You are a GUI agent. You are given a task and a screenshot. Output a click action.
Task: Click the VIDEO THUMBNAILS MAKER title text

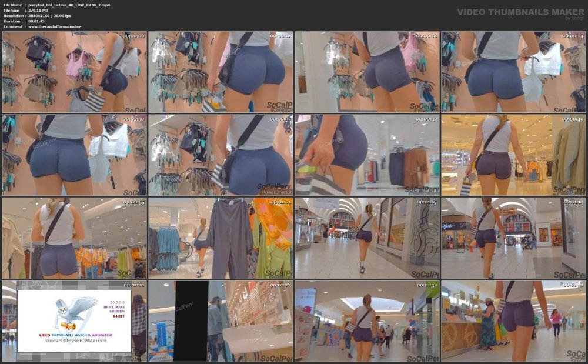click(520, 12)
